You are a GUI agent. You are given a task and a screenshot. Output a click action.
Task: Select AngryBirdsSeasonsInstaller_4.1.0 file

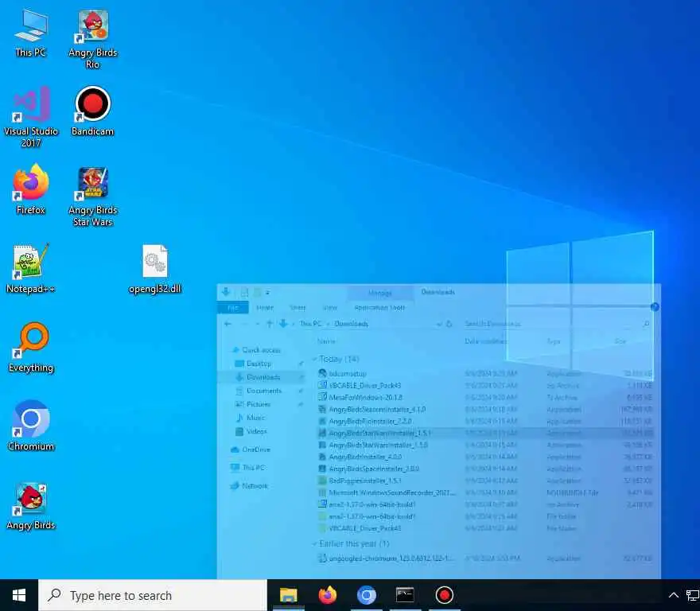[x=484, y=409]
